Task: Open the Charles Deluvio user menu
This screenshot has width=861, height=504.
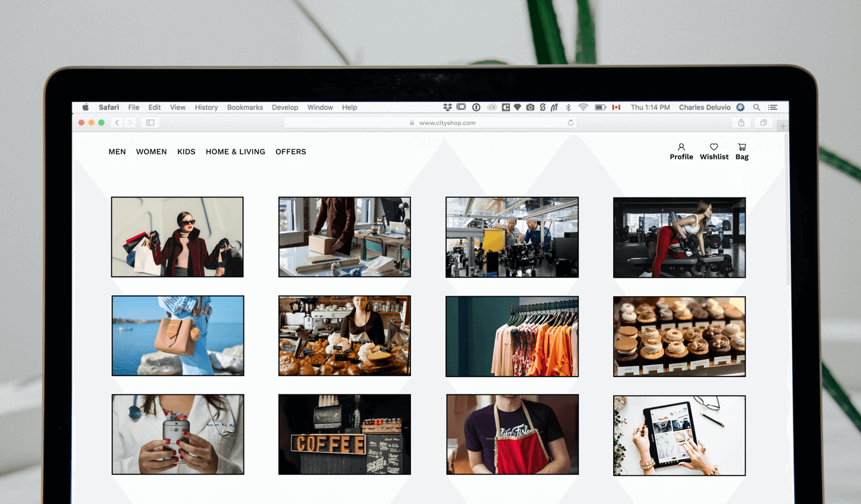Action: pos(705,107)
